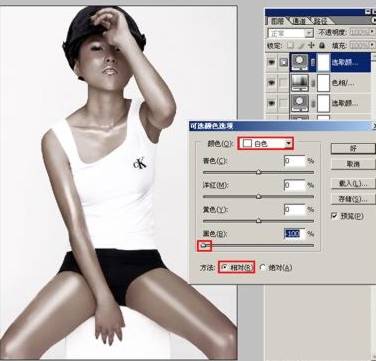Click the lock image pixels brush icon

(x=301, y=45)
